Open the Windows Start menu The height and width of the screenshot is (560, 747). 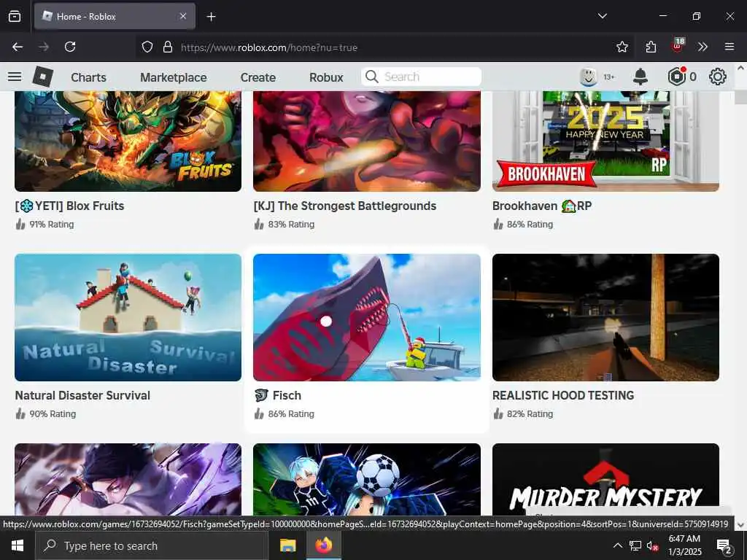click(x=18, y=545)
